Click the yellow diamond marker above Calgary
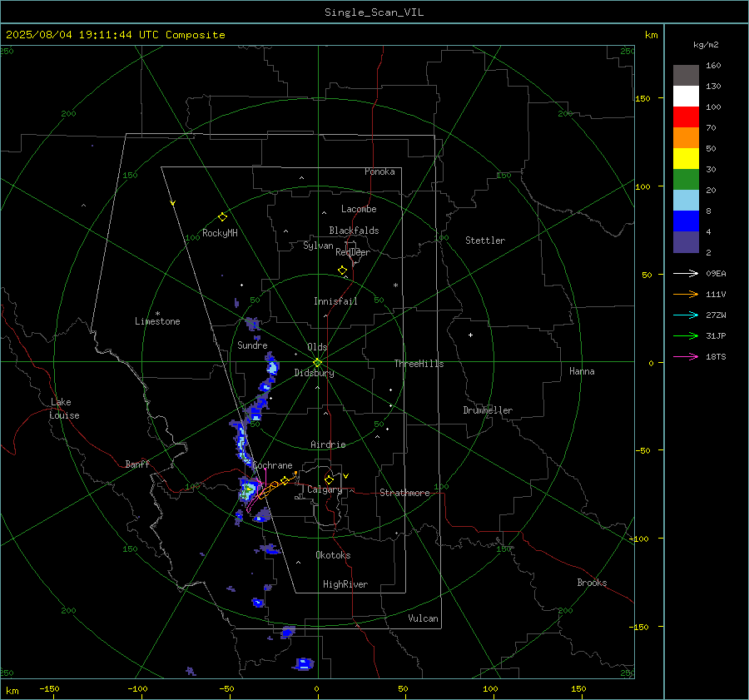The width and height of the screenshot is (749, 700). click(329, 479)
